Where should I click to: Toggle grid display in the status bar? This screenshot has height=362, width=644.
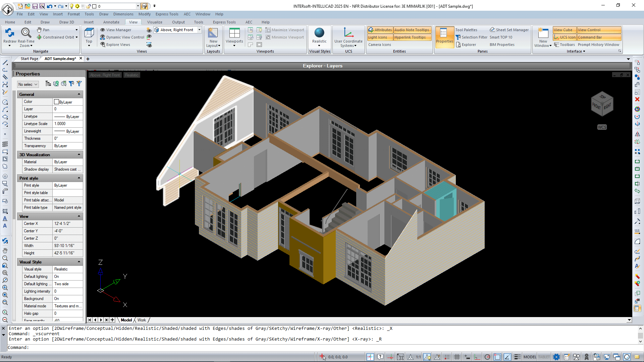click(457, 357)
